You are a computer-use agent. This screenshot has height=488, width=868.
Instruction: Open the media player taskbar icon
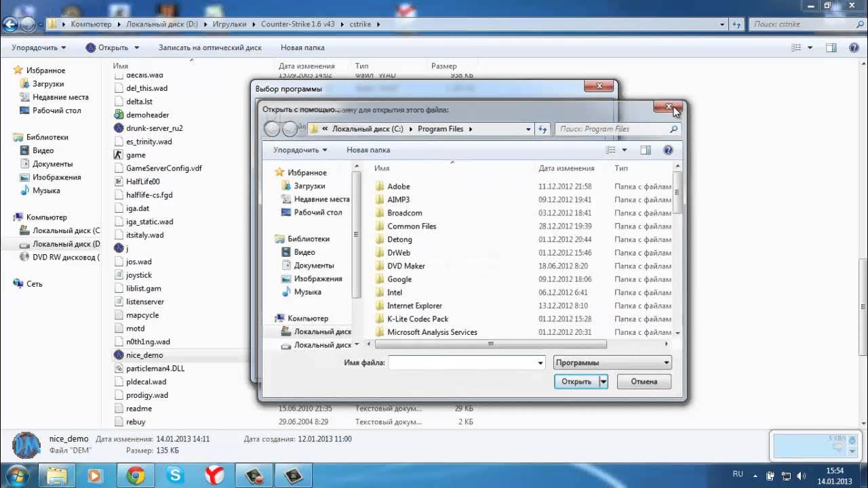click(95, 475)
